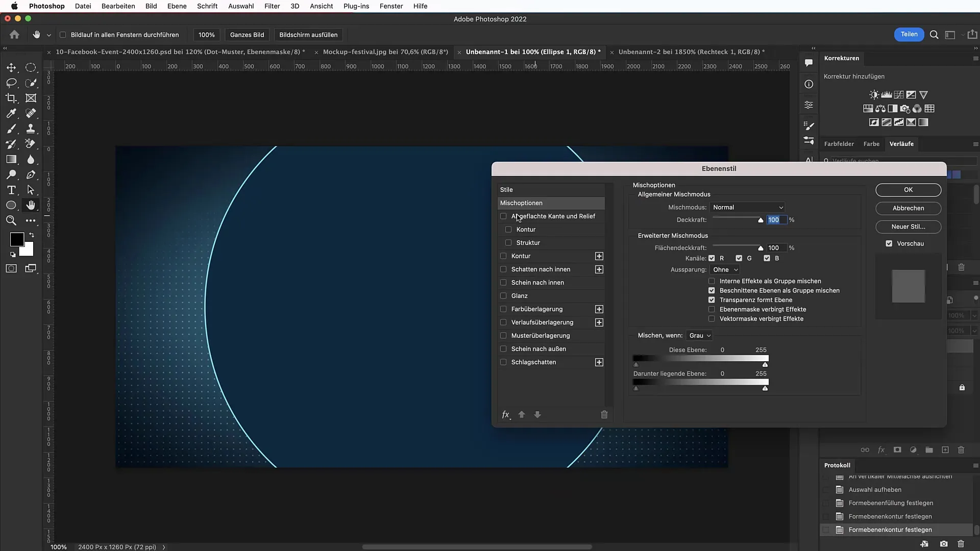Click the search magnifier icon

934,35
